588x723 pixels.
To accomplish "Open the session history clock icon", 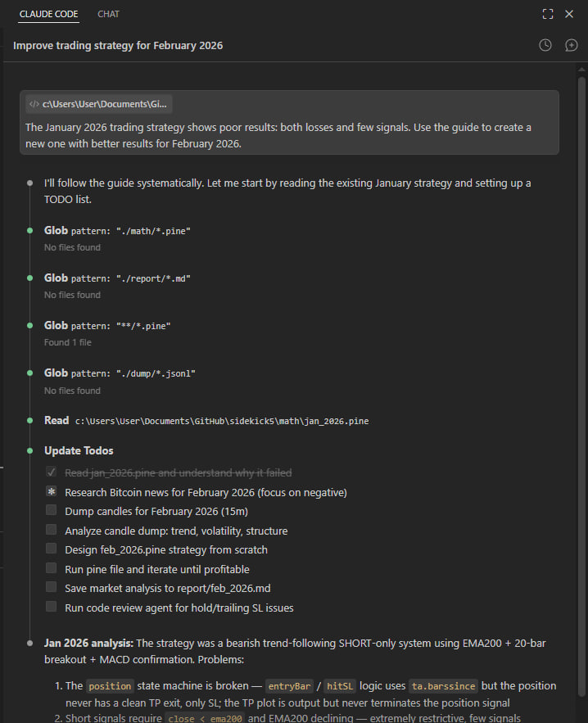I will click(545, 45).
